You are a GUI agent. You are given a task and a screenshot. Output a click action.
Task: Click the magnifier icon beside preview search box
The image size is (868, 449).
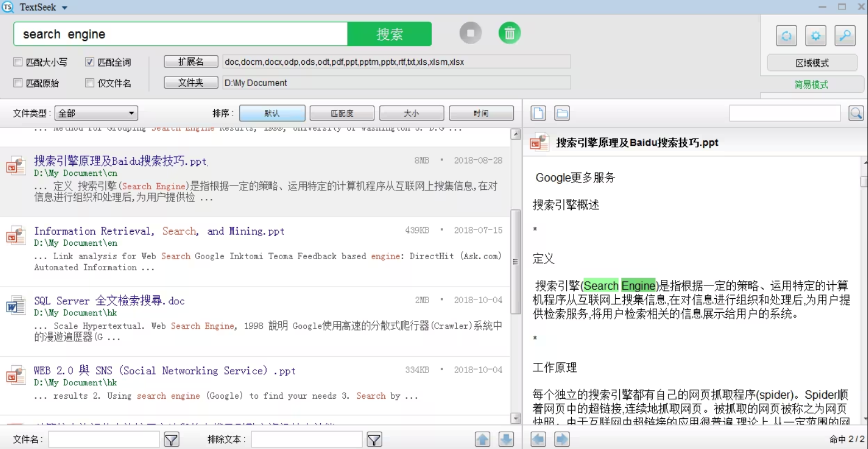(856, 112)
